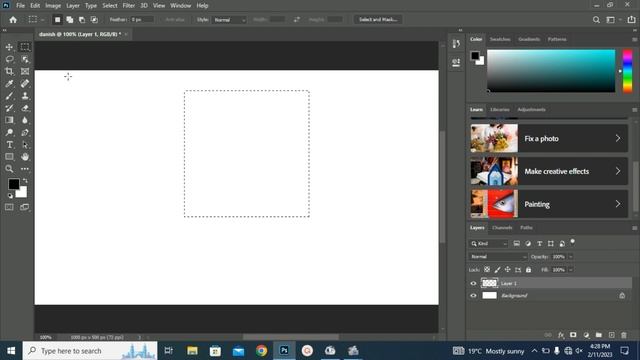
Task: Toggle lock all on layer
Action: (x=529, y=269)
